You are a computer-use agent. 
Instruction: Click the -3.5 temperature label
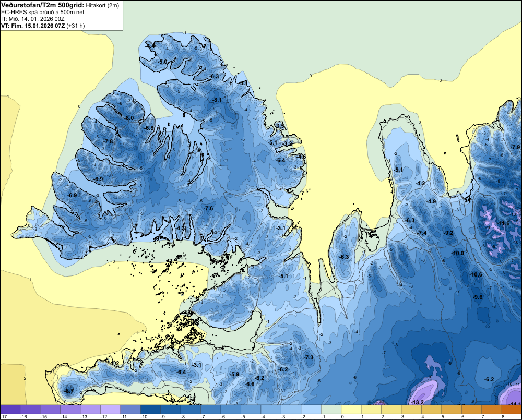280,126
